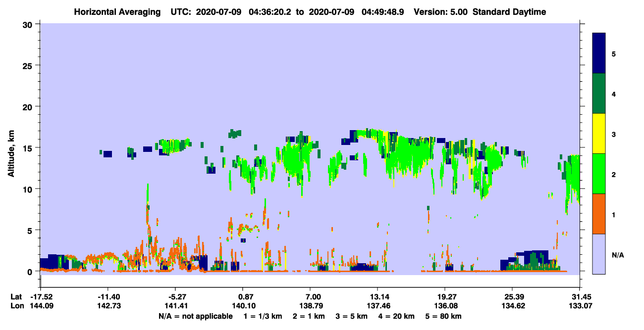Image resolution: width=644 pixels, height=330 pixels.
Task: Click longitude value '140.10'
Action: [243, 306]
